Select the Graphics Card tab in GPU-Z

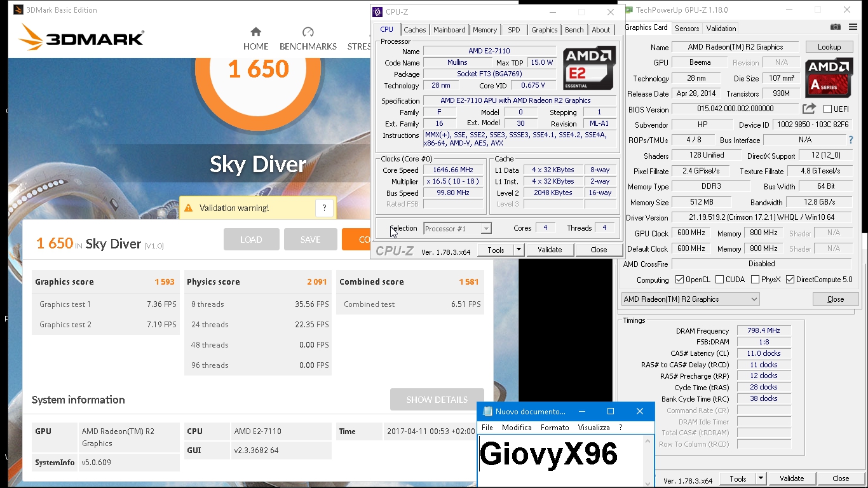(646, 27)
